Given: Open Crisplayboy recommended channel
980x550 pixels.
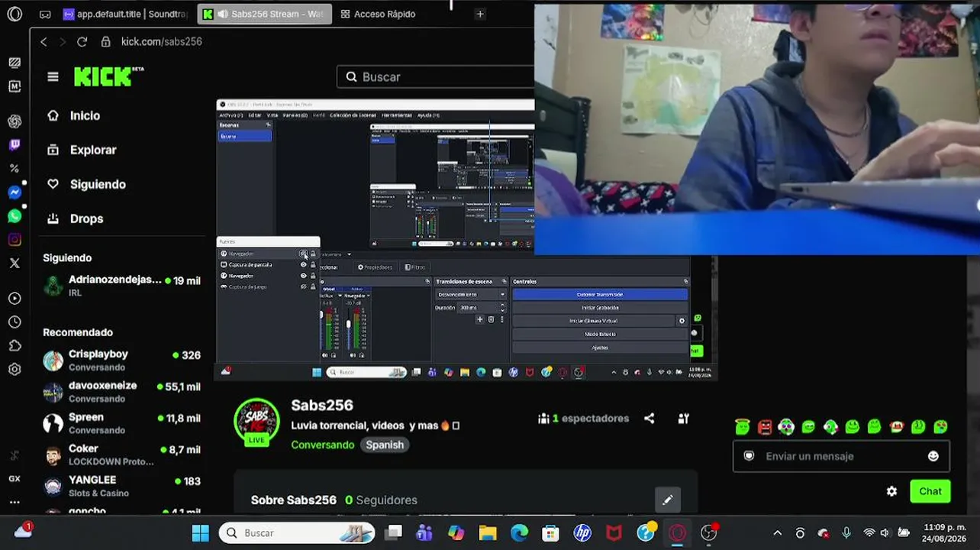Looking at the screenshot, I should point(122,360).
